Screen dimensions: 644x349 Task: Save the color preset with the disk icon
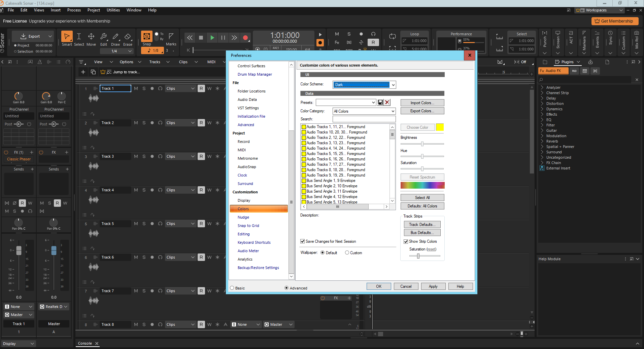coord(380,103)
